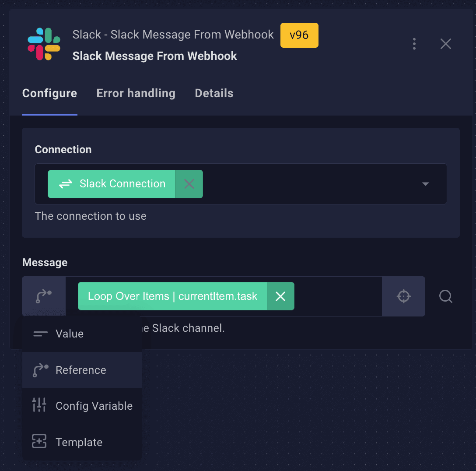Switch to the Configure tab
Image resolution: width=476 pixels, height=471 pixels.
click(x=50, y=93)
